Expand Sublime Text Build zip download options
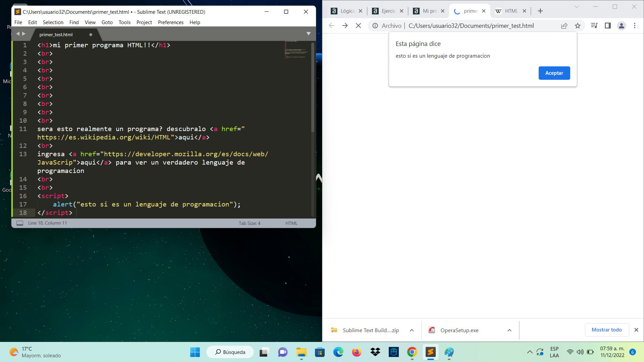644x362 pixels. [x=412, y=330]
